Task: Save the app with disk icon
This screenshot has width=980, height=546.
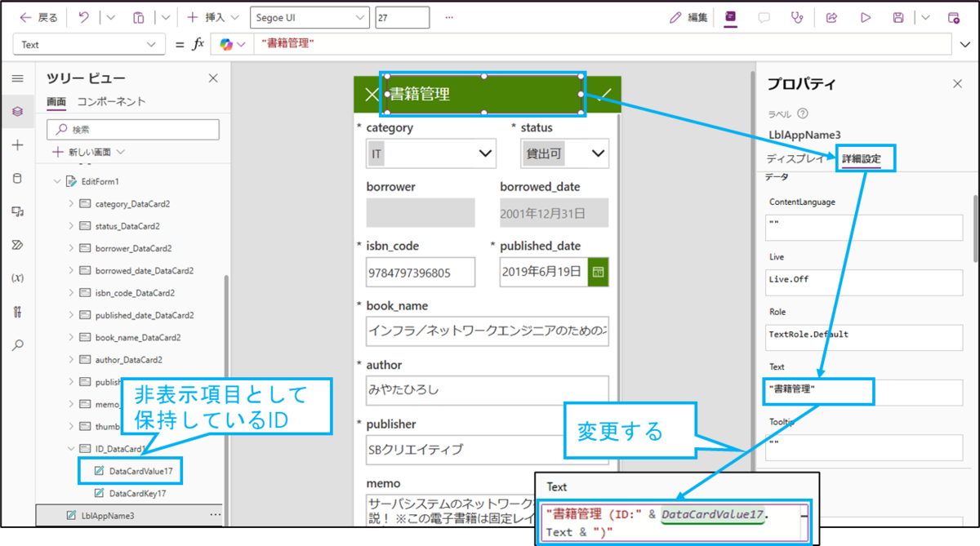Action: pyautogui.click(x=898, y=17)
